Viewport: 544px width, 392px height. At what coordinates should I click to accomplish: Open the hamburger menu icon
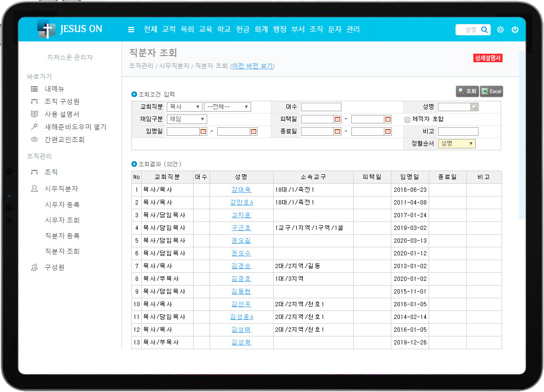(x=131, y=30)
